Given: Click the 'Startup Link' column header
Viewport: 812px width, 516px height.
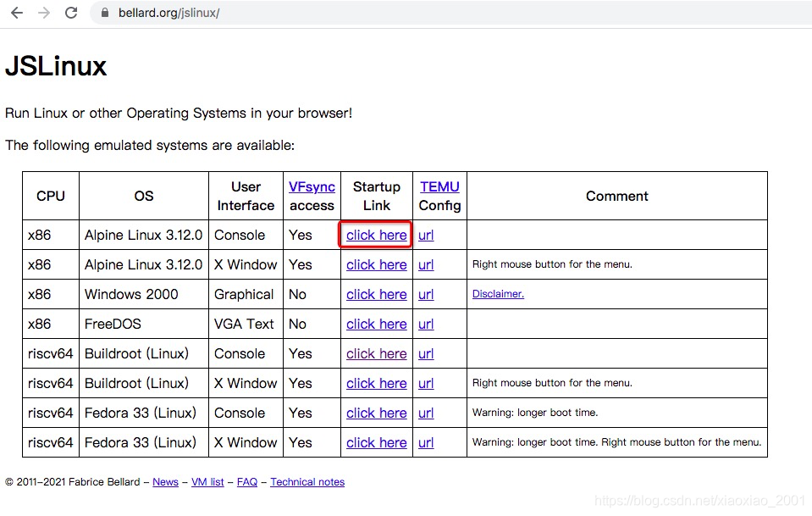Looking at the screenshot, I should click(x=377, y=196).
